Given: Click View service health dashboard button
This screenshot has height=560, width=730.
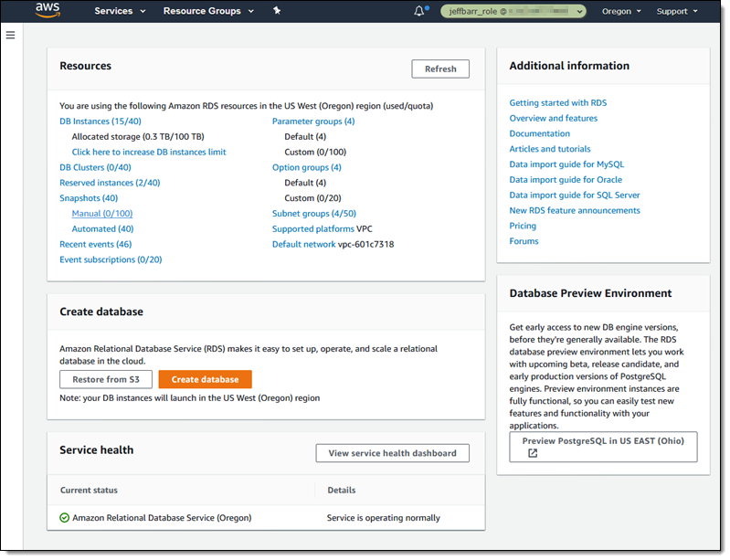Looking at the screenshot, I should click(x=392, y=453).
